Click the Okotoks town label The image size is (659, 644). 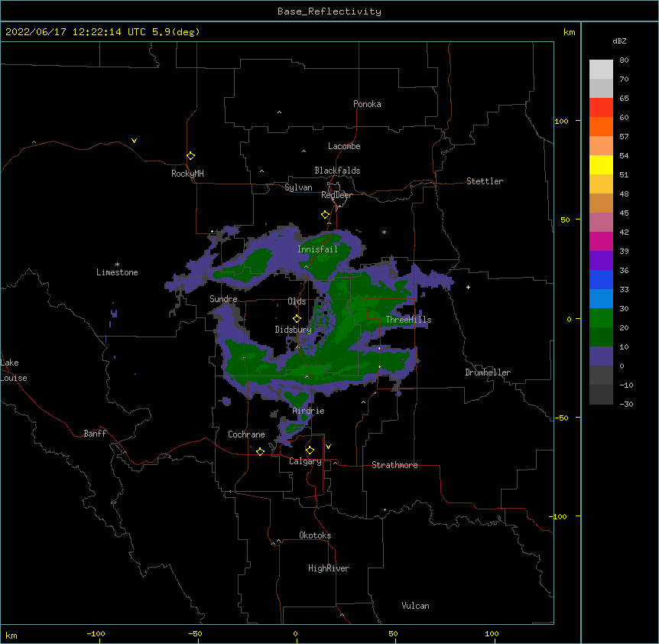(315, 535)
